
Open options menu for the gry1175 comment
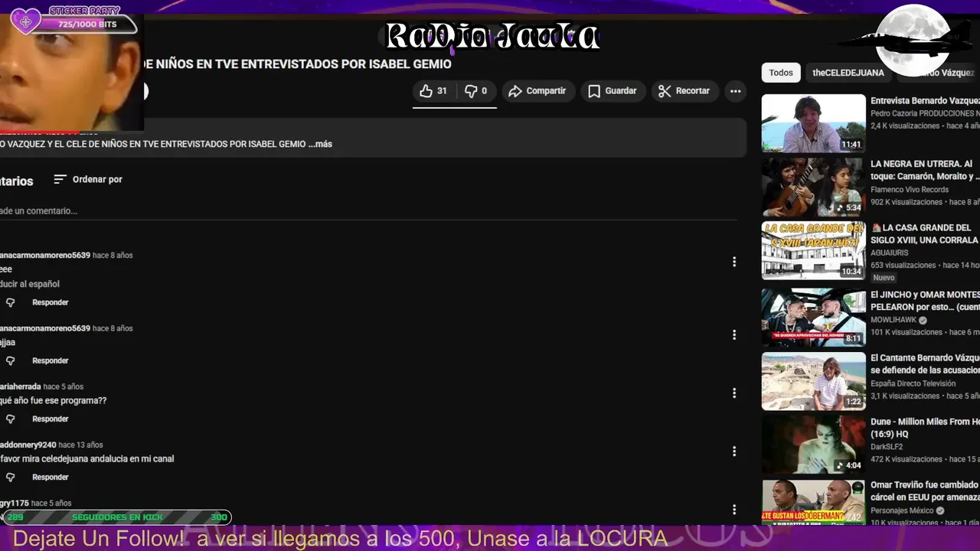click(734, 510)
